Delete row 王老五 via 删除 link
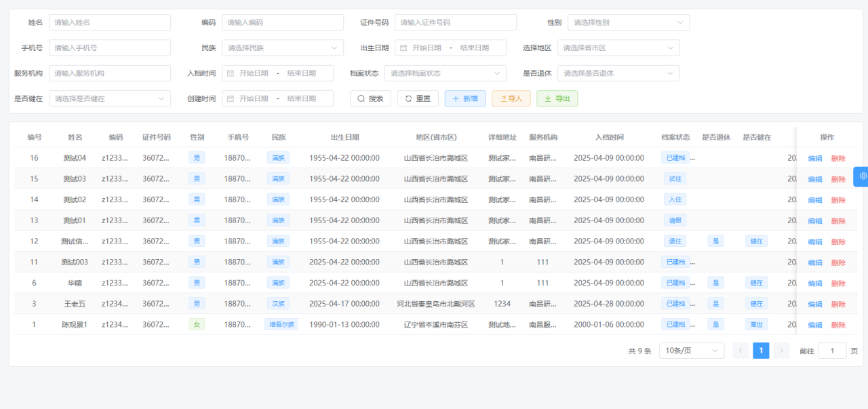868x409 pixels. coord(838,304)
